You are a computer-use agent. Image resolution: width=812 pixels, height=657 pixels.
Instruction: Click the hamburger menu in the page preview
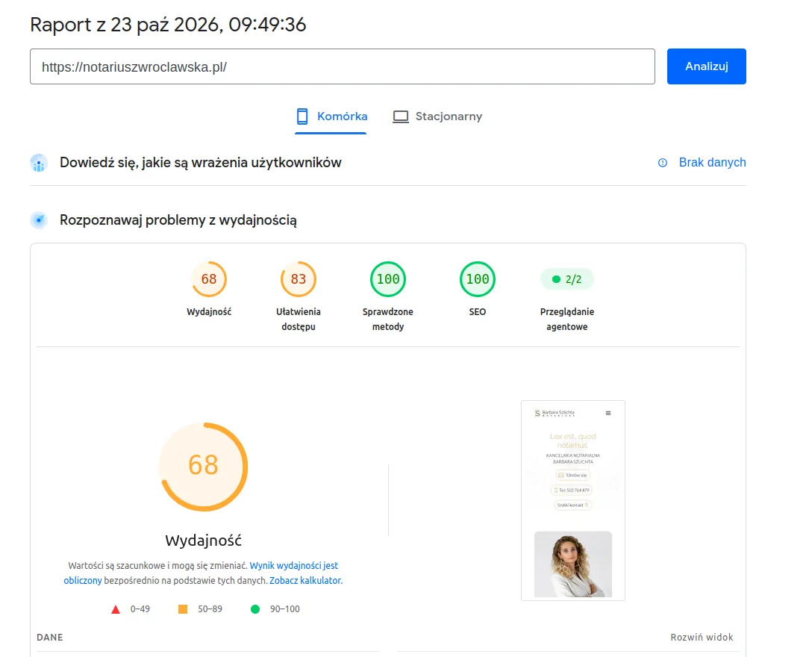(608, 414)
